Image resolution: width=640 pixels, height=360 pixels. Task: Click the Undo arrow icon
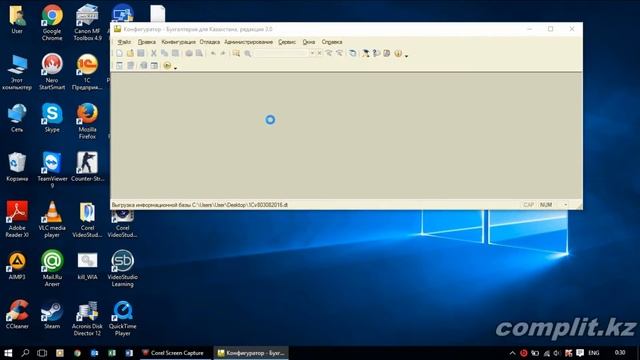[x=213, y=53]
